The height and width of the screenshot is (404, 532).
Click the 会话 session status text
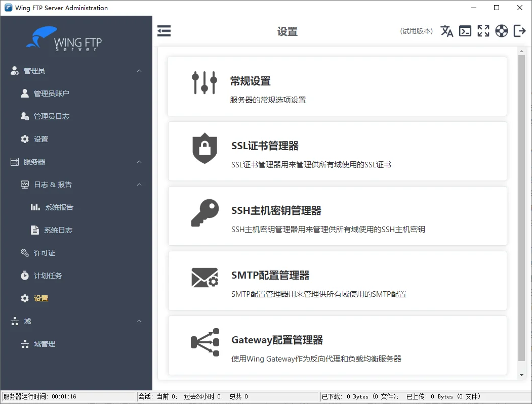(x=193, y=396)
